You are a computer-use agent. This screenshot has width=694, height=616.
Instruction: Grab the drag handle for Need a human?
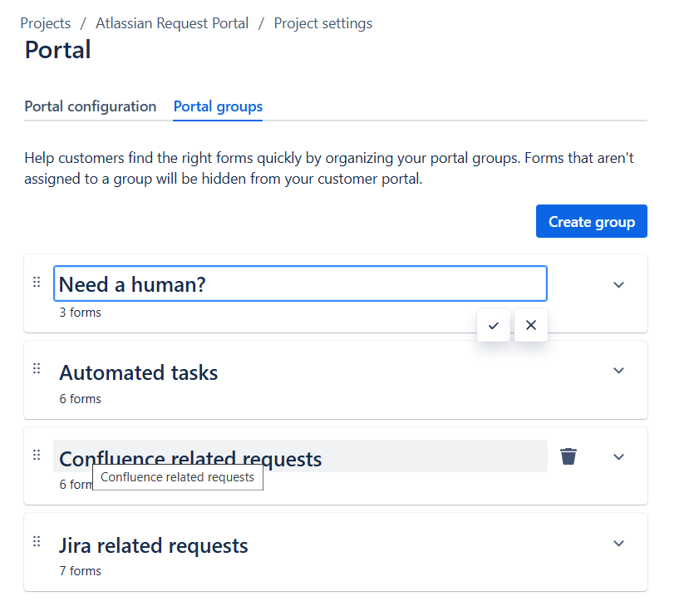(37, 283)
